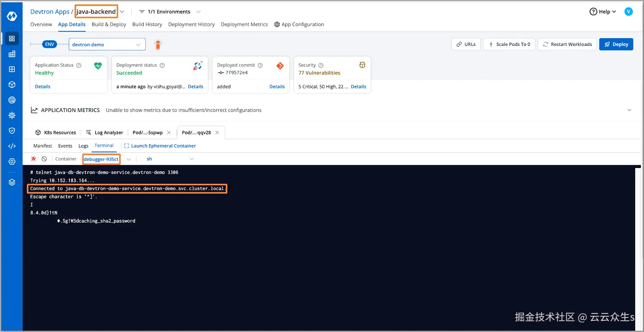
Task: Disconnect terminal using red plug icon
Action: coord(33,159)
